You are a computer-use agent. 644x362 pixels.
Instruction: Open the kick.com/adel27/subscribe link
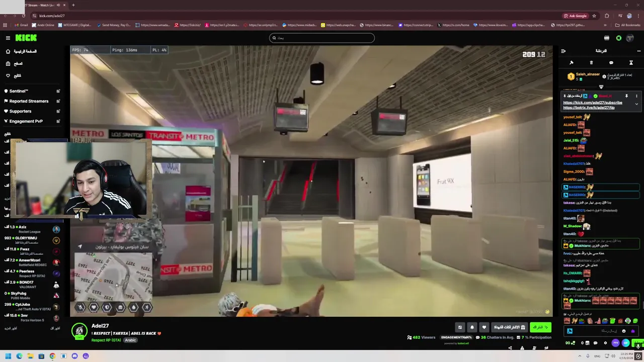tap(593, 103)
